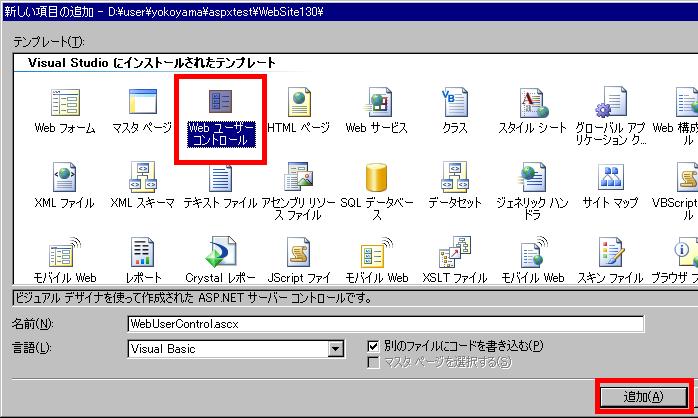Open the 言語 Visual Basic dropdown
This screenshot has height=418, width=698.
336,349
